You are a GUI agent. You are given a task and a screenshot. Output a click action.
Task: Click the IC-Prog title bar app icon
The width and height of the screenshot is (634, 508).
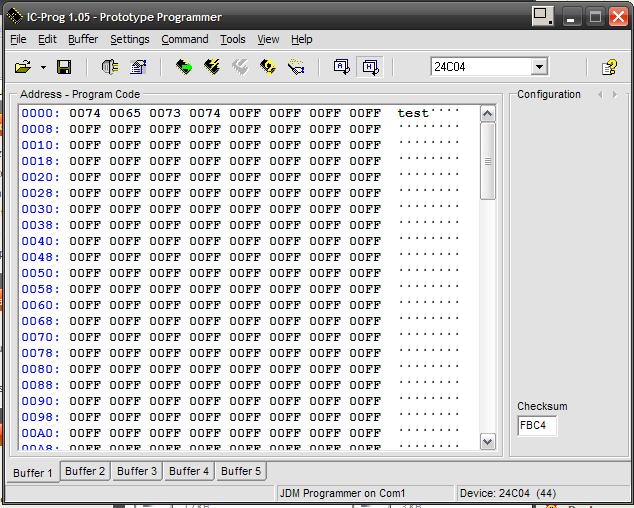tap(15, 17)
